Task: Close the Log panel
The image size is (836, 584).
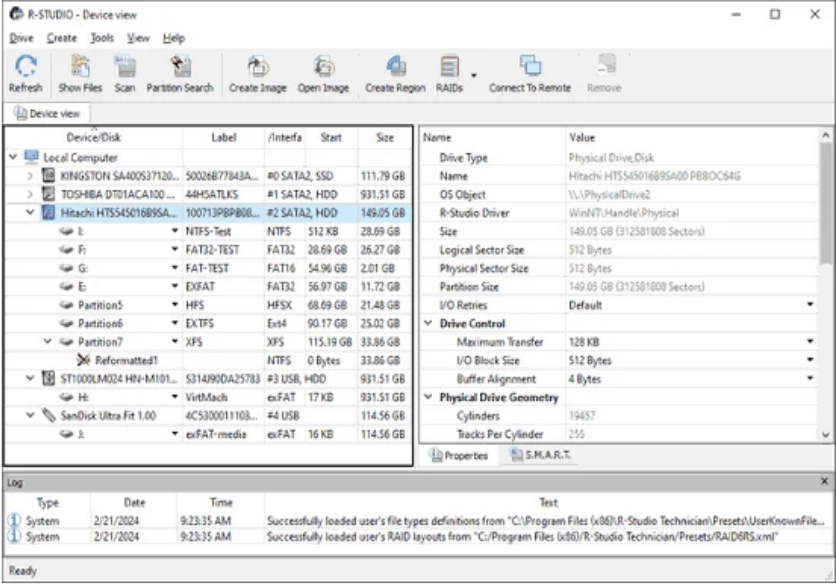Action: pyautogui.click(x=824, y=481)
